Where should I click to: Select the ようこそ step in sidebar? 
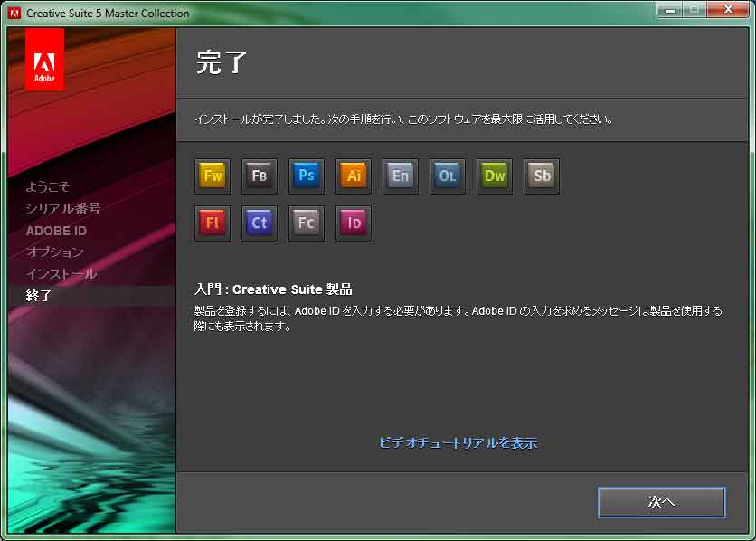(48, 186)
